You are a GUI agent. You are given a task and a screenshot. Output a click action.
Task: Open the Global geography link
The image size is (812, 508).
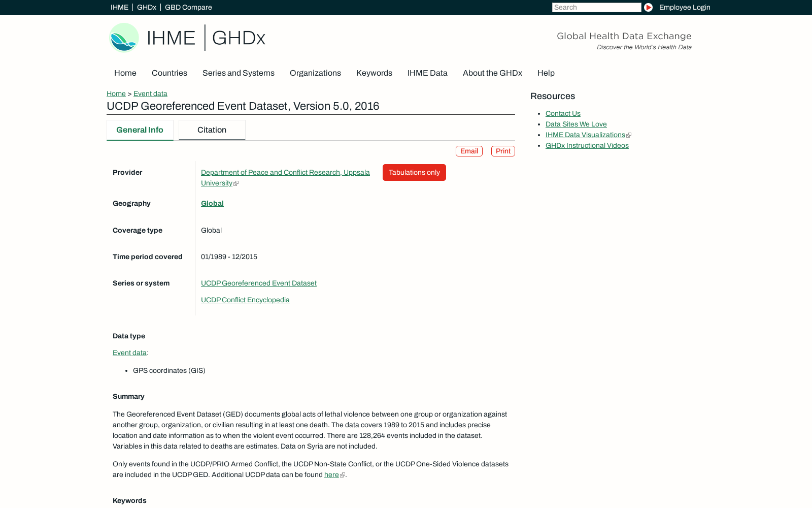pyautogui.click(x=212, y=203)
